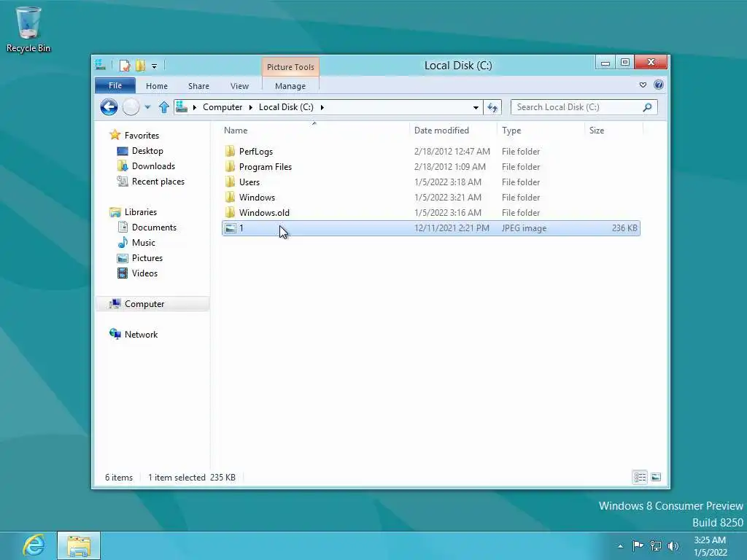The image size is (747, 560).
Task: Open Downloads in navigation pane
Action: (x=153, y=166)
